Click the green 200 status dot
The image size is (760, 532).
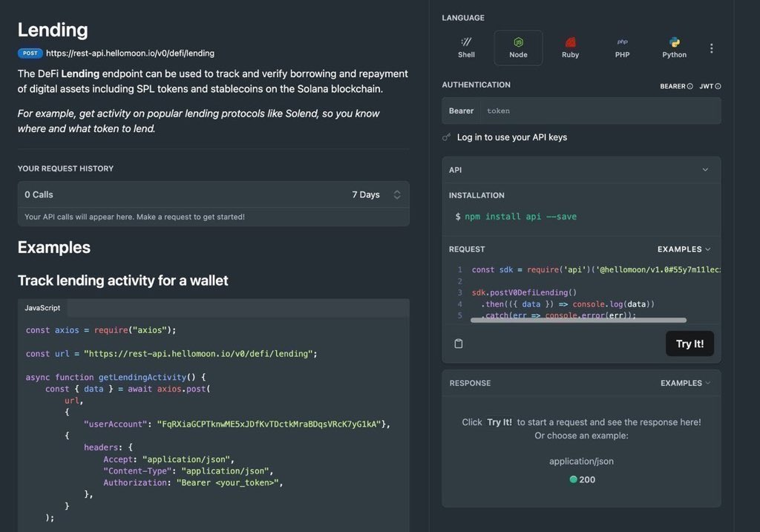click(x=574, y=479)
